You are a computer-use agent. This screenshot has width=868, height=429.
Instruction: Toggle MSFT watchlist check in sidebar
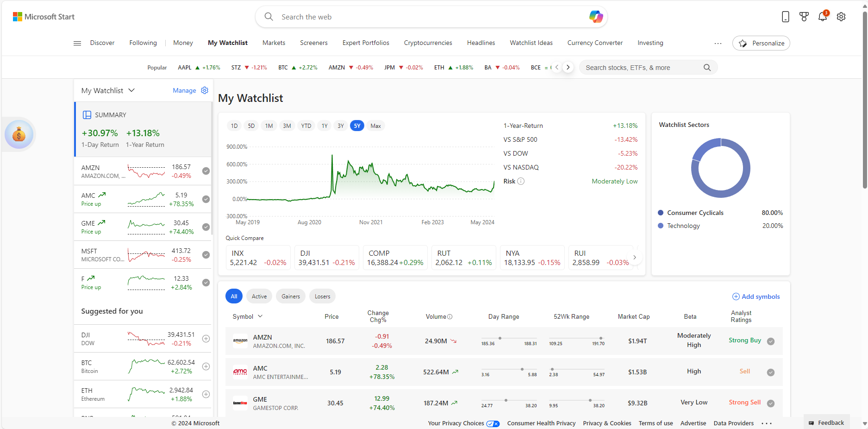click(206, 255)
